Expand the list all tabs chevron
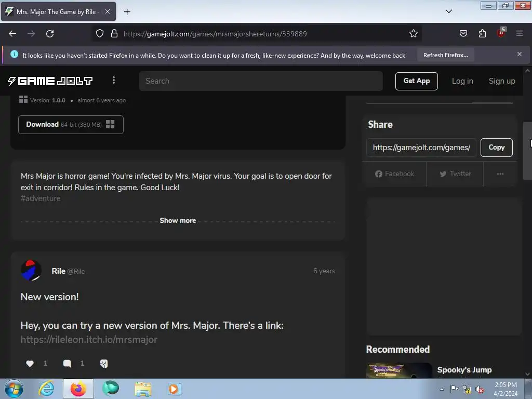 click(x=448, y=11)
